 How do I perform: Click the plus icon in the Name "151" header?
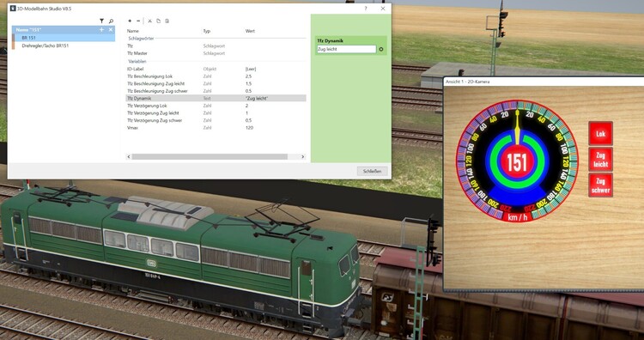102,30
